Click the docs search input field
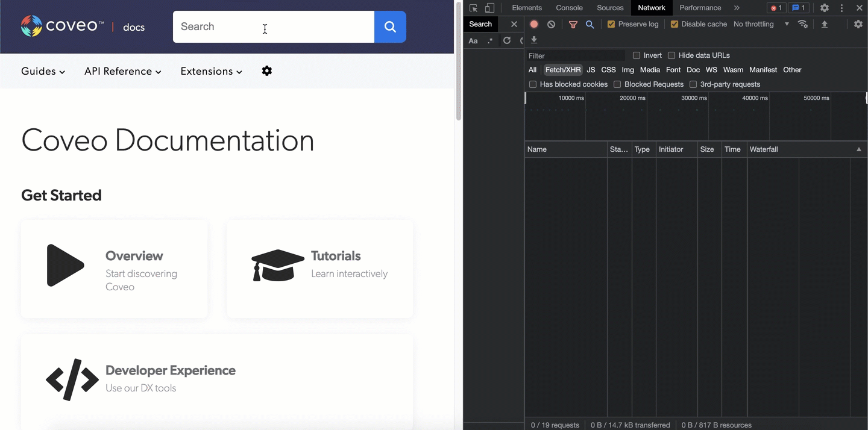Viewport: 868px width, 430px height. (274, 26)
